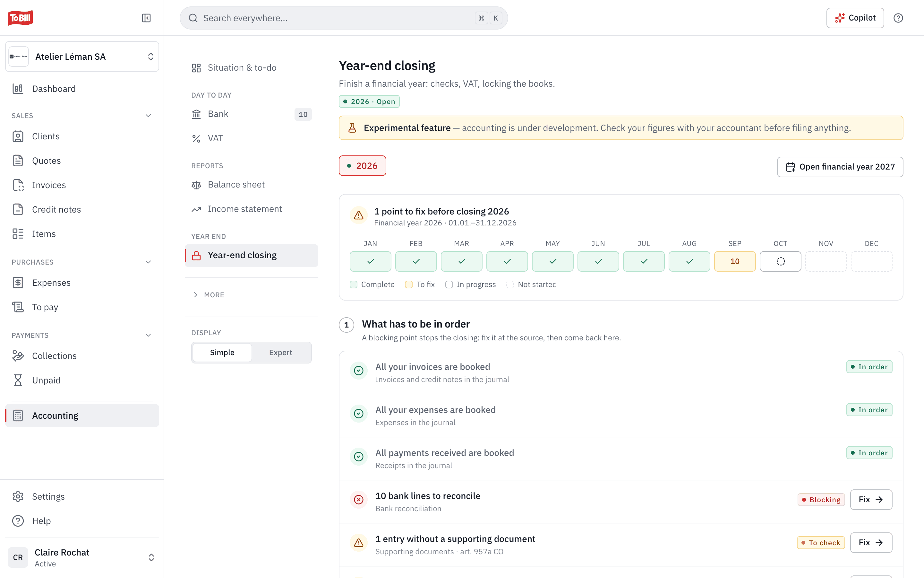Open Bank reconciliation with 10 badge
The height and width of the screenshot is (578, 924).
point(252,114)
